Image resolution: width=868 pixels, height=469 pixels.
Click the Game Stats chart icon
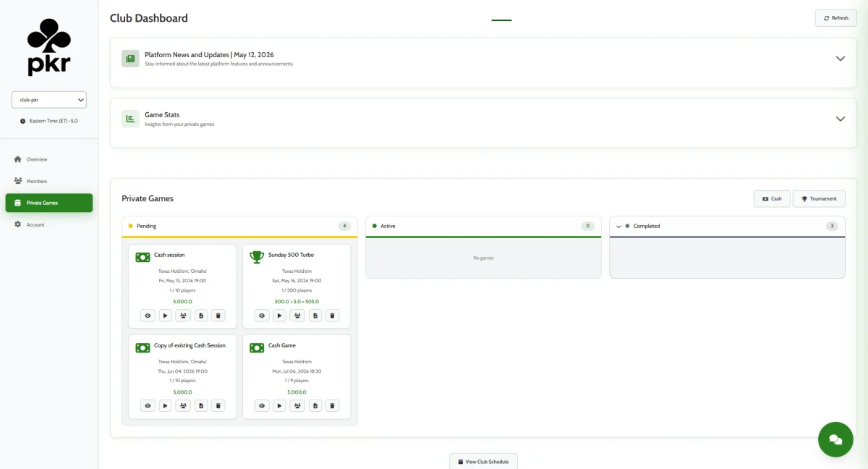[x=130, y=119]
